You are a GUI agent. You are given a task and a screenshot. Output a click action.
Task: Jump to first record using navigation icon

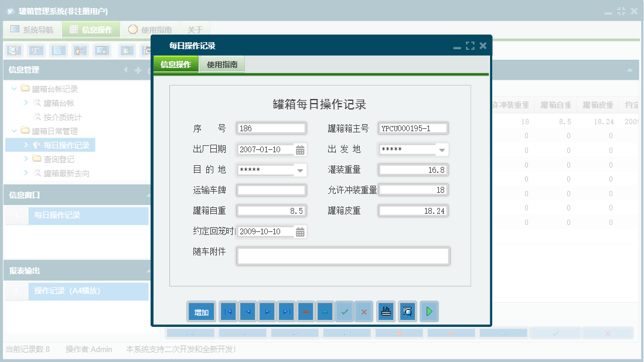[228, 311]
